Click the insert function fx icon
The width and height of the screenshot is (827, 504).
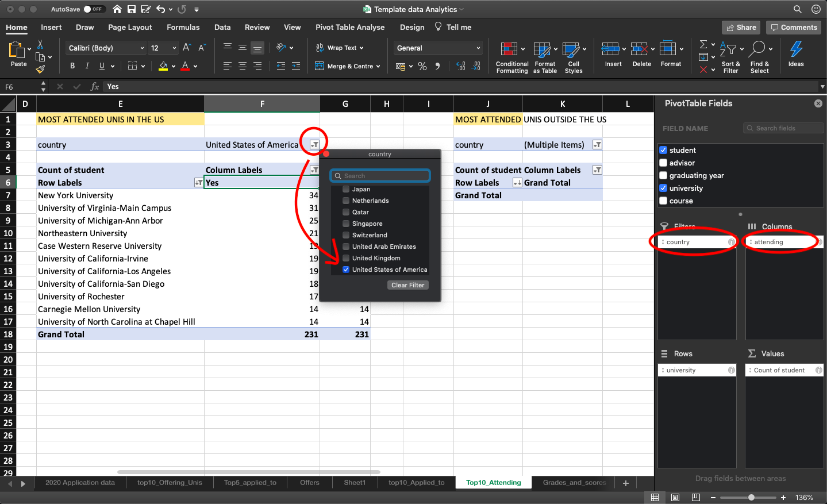tap(95, 87)
